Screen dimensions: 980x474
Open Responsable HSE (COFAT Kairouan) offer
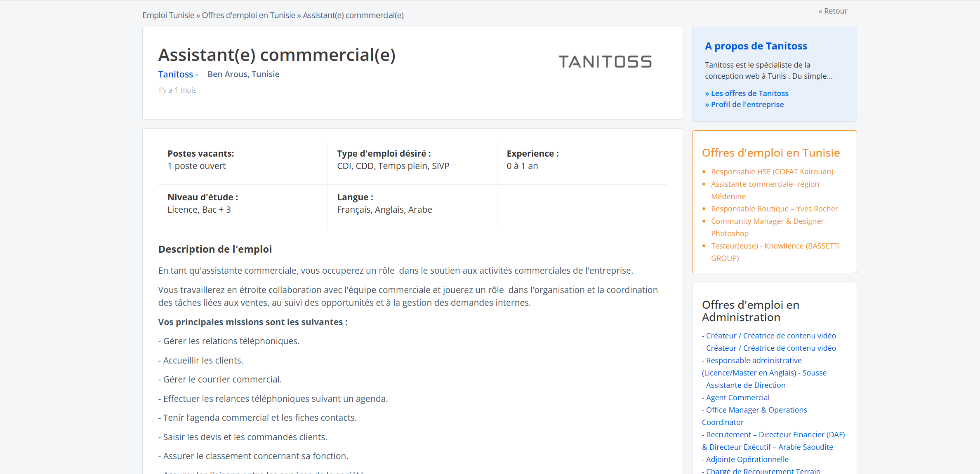772,171
